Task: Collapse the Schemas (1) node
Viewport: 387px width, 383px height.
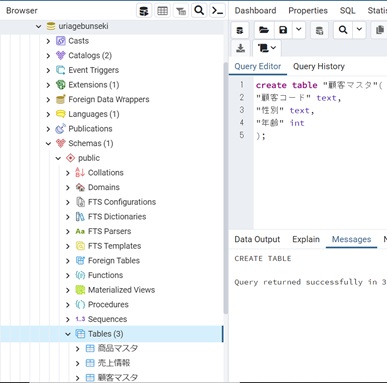Action: tap(48, 144)
